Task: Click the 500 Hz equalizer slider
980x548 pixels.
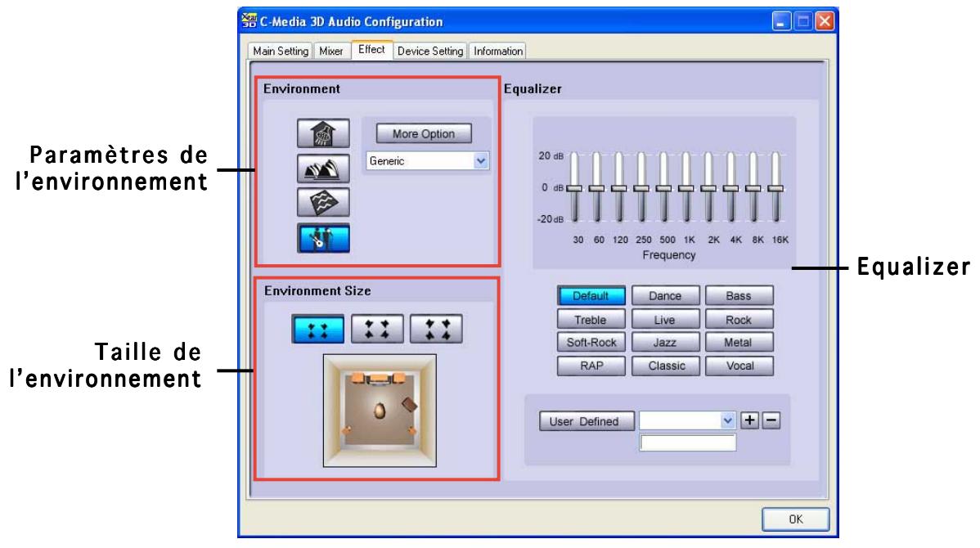Action: 663,187
